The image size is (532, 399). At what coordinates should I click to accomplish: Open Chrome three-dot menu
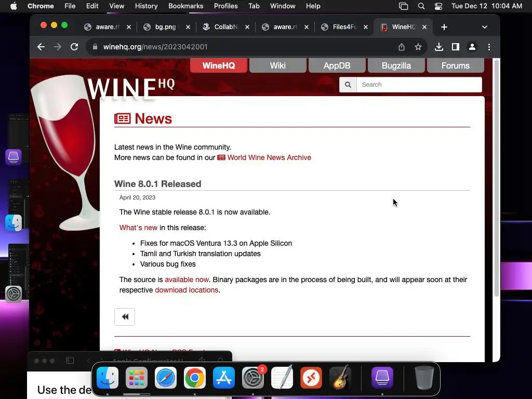tap(489, 47)
